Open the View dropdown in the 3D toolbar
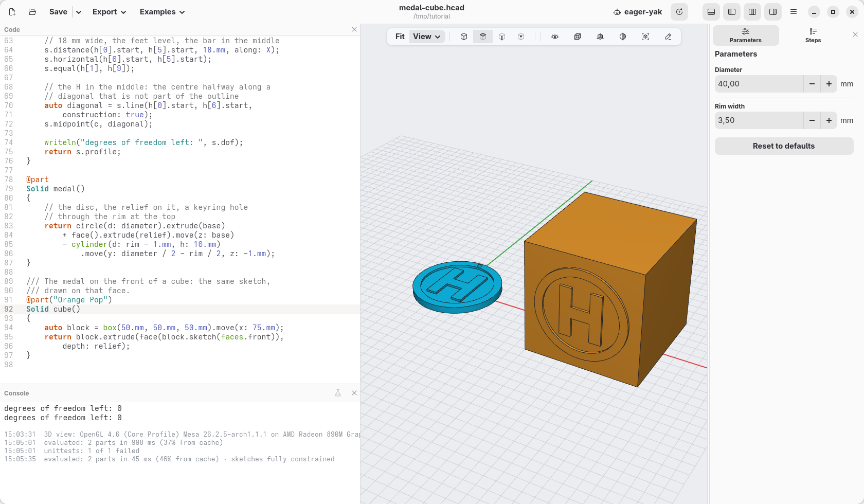Screen dimensions: 864x504 (x=427, y=37)
